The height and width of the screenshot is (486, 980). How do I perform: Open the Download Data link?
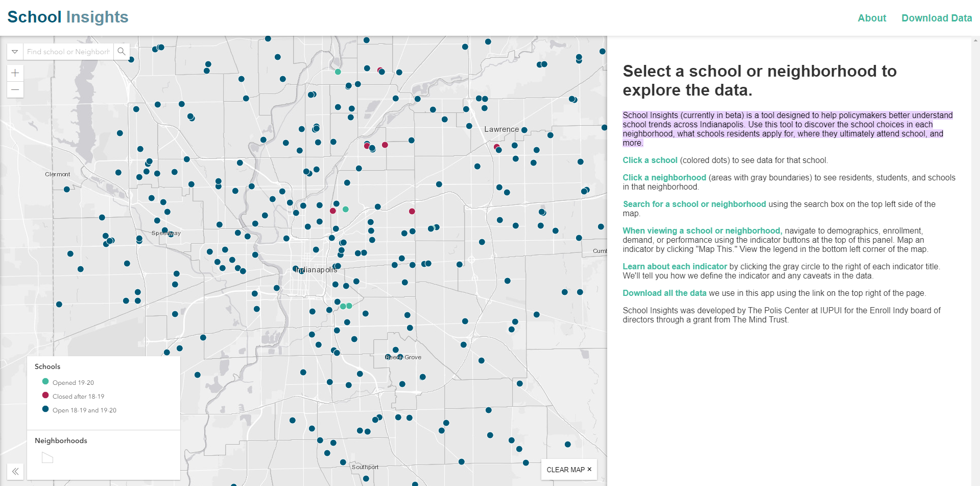click(936, 18)
